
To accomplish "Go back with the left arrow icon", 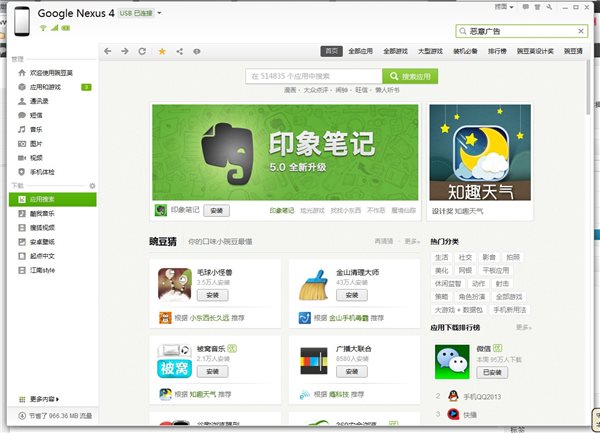I will (108, 51).
